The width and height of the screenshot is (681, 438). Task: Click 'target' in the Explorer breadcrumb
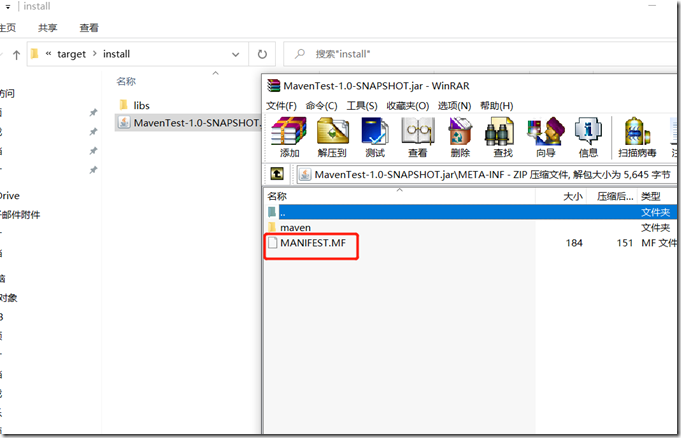click(x=72, y=54)
